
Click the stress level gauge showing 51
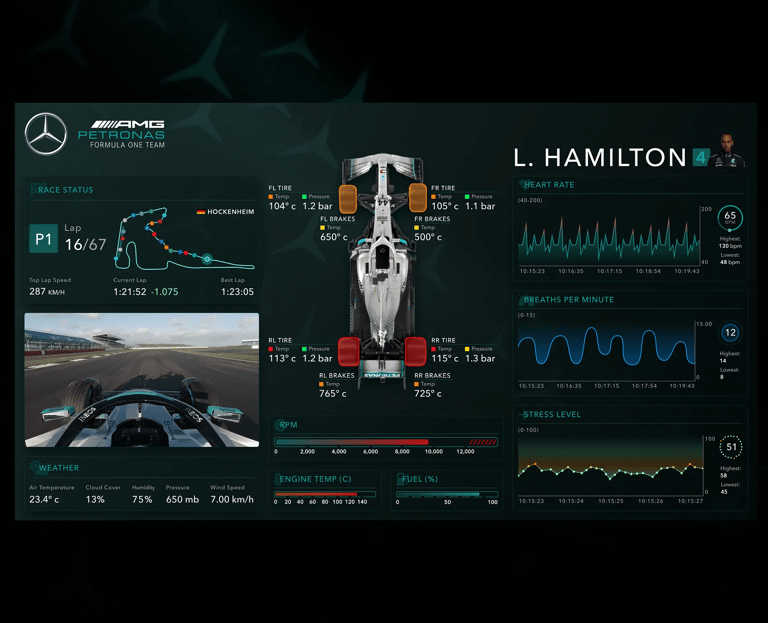(x=731, y=447)
